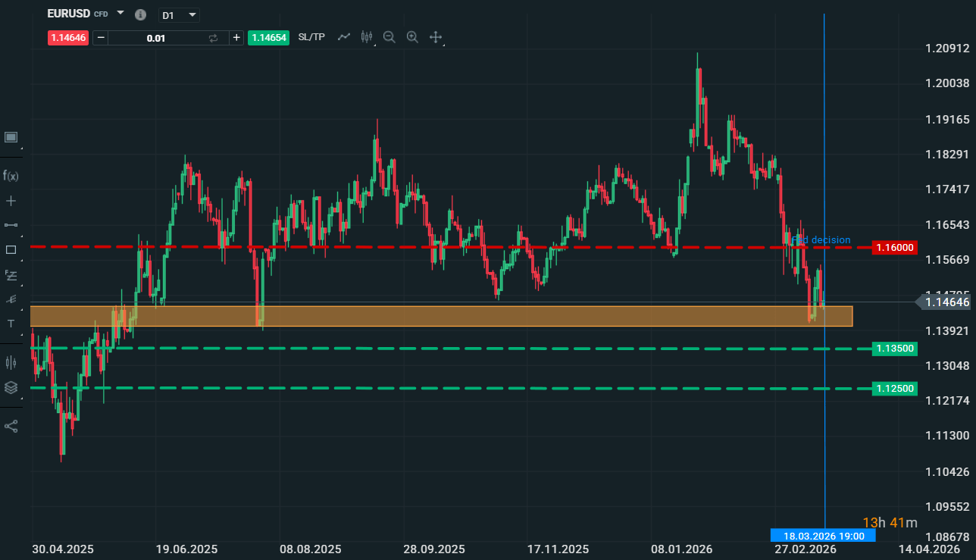976x560 pixels.
Task: Click the red sell price 1.14646
Action: tap(68, 38)
